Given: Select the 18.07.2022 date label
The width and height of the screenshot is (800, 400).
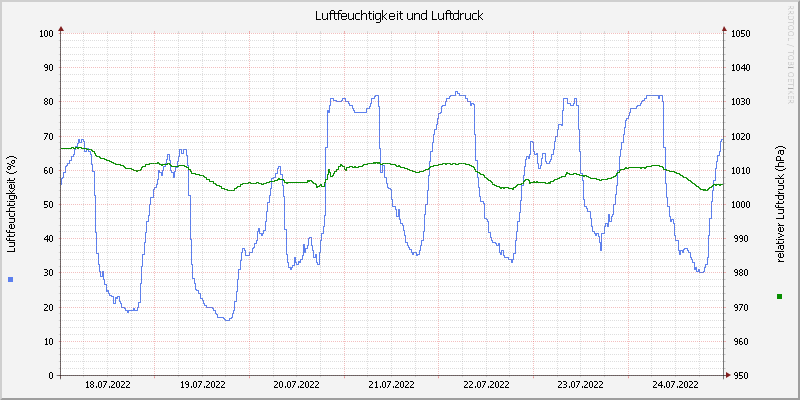Looking at the screenshot, I should [x=108, y=385].
